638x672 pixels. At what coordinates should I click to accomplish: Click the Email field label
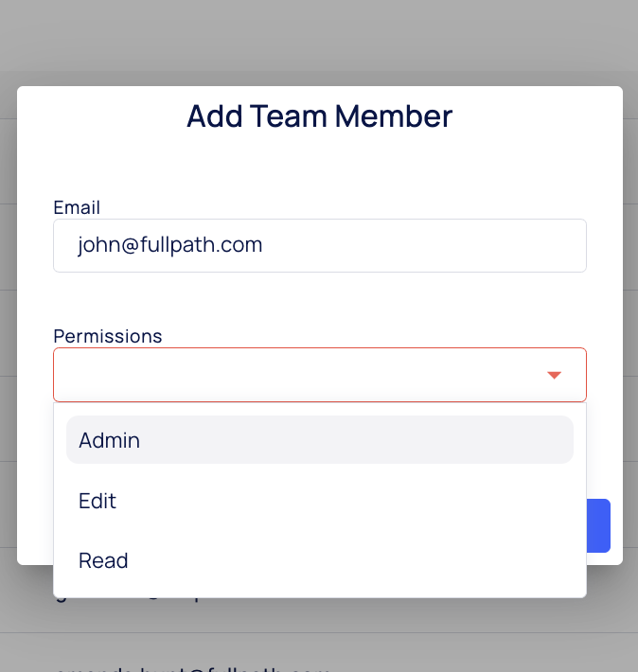point(77,207)
